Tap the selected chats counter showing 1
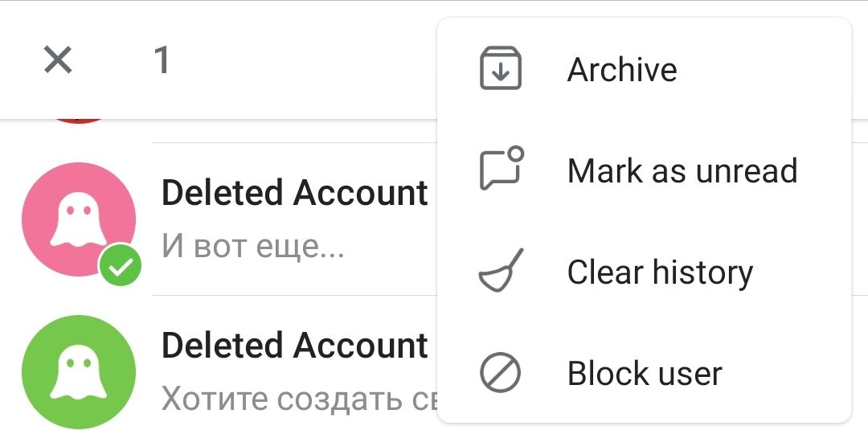This screenshot has width=868, height=430. click(161, 59)
